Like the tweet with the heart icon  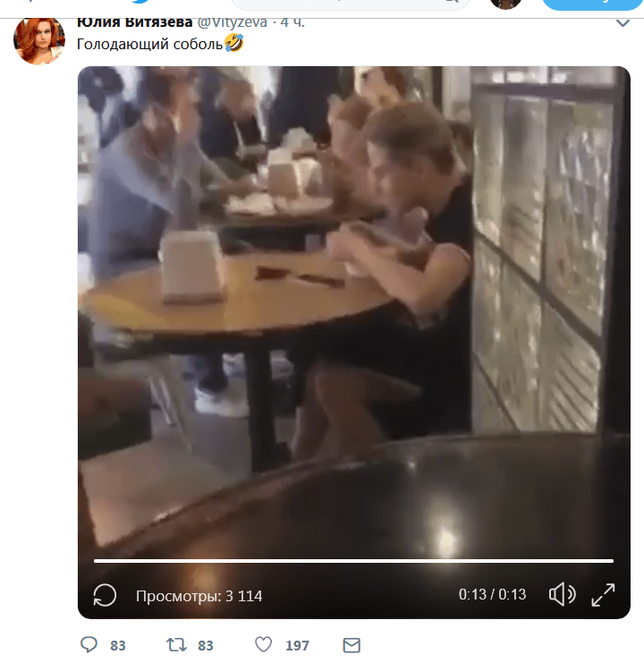tap(263, 644)
